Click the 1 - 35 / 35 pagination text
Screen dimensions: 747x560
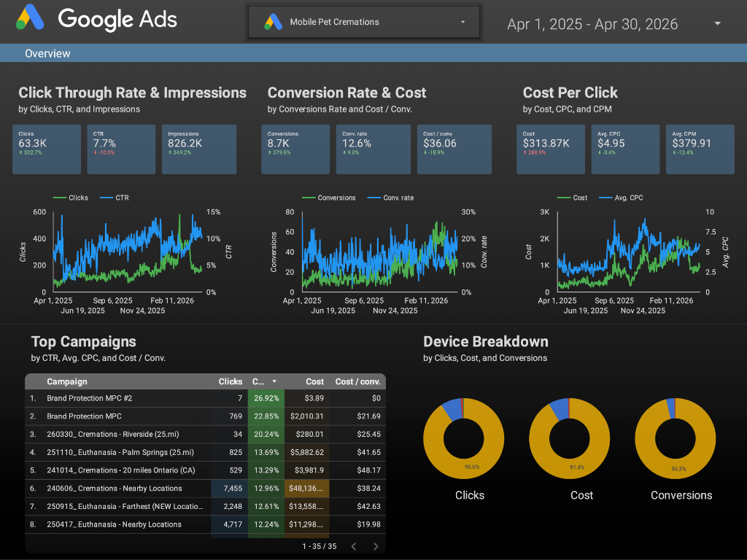click(320, 546)
